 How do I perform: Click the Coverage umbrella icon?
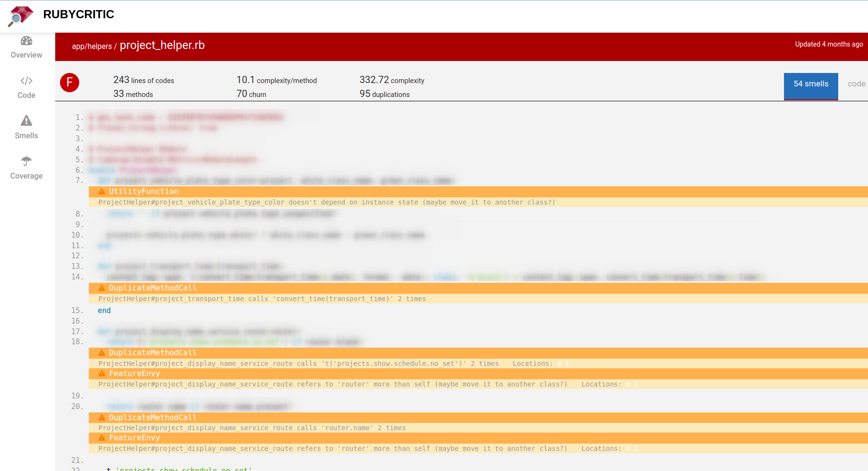click(x=26, y=161)
